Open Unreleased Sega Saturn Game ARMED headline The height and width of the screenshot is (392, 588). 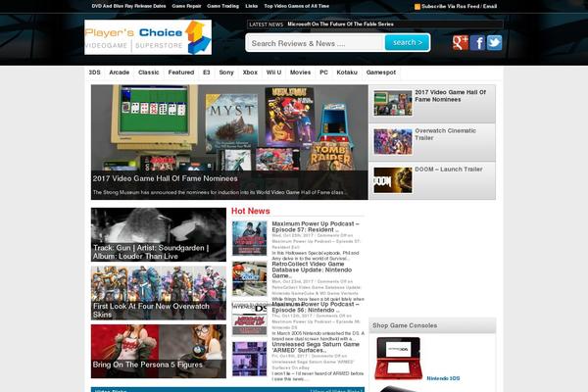click(x=316, y=347)
